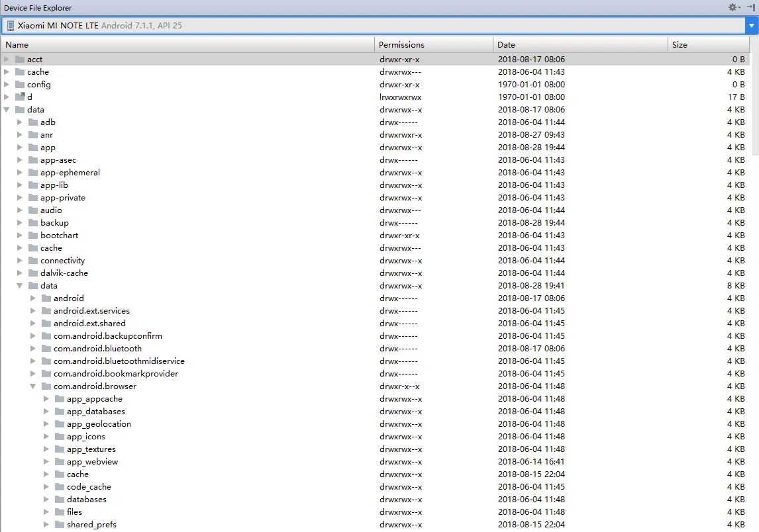759x532 pixels.
Task: Sort by the Permissions column header
Action: 434,44
